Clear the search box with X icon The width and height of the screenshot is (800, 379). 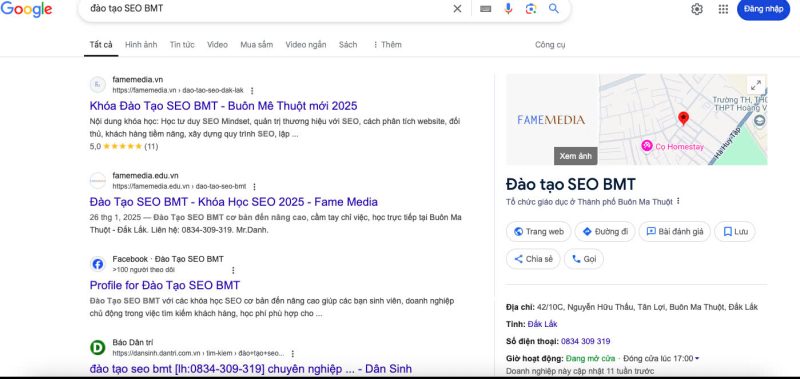click(x=457, y=9)
